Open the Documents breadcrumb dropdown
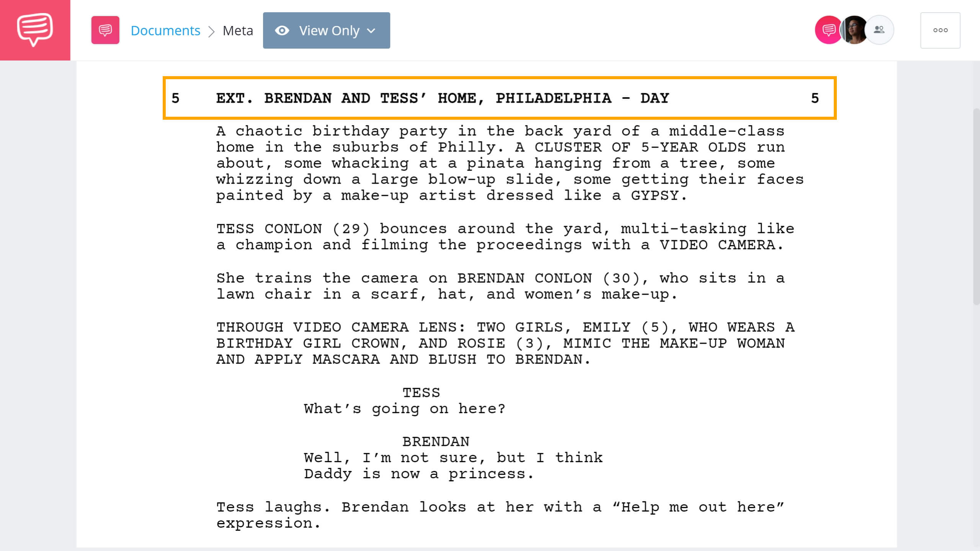Screen dimensions: 980x551 (x=164, y=30)
